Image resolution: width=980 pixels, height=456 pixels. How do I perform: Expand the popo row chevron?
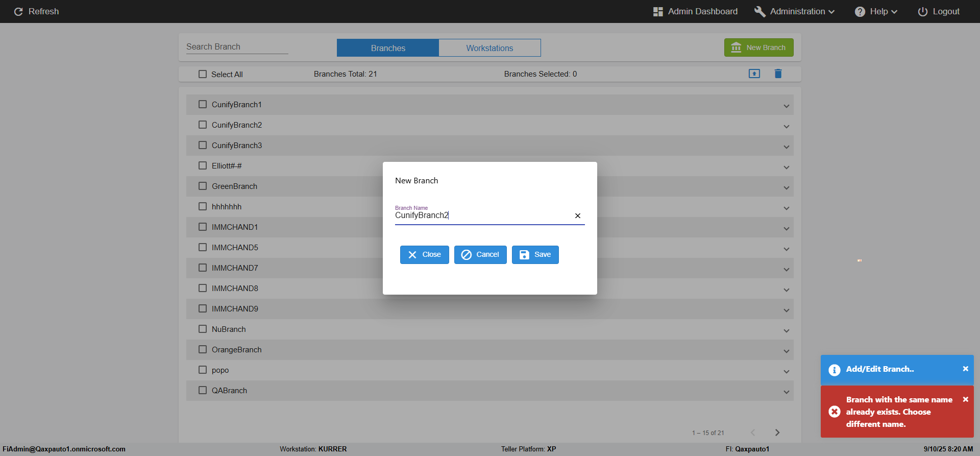(787, 372)
